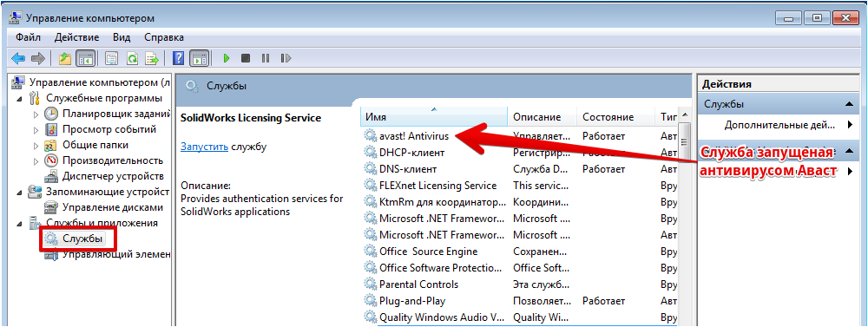Click 'Работает' status of DNS-клиент
This screenshot has height=327, width=868.
coord(603,169)
